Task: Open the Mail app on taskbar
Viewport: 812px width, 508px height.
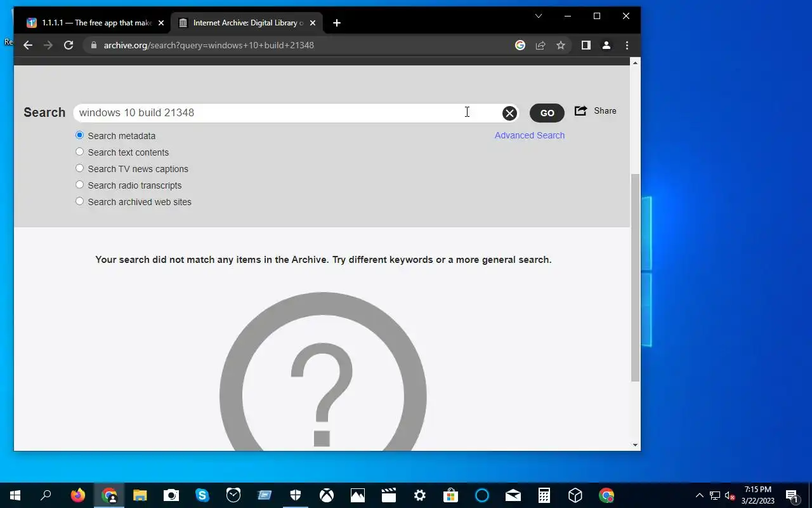Action: 513,495
